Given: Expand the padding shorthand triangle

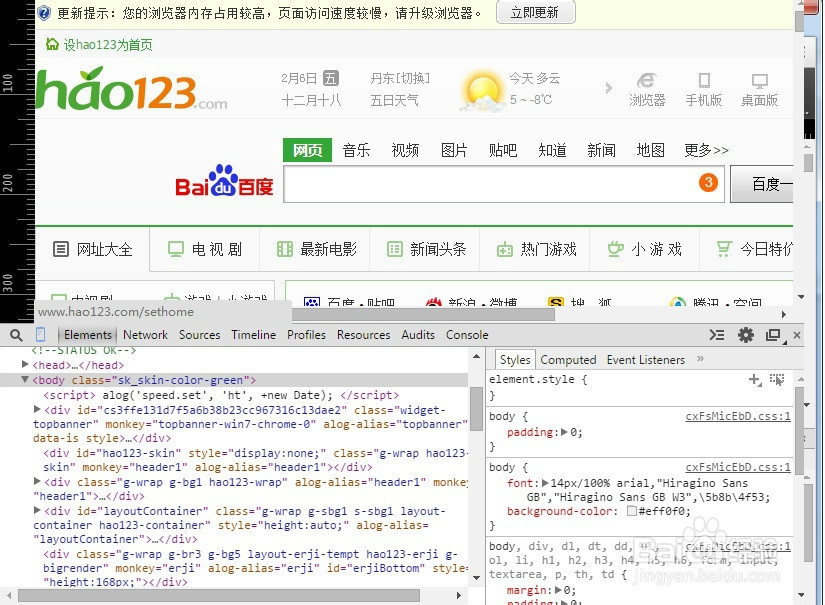Looking at the screenshot, I should 565,432.
